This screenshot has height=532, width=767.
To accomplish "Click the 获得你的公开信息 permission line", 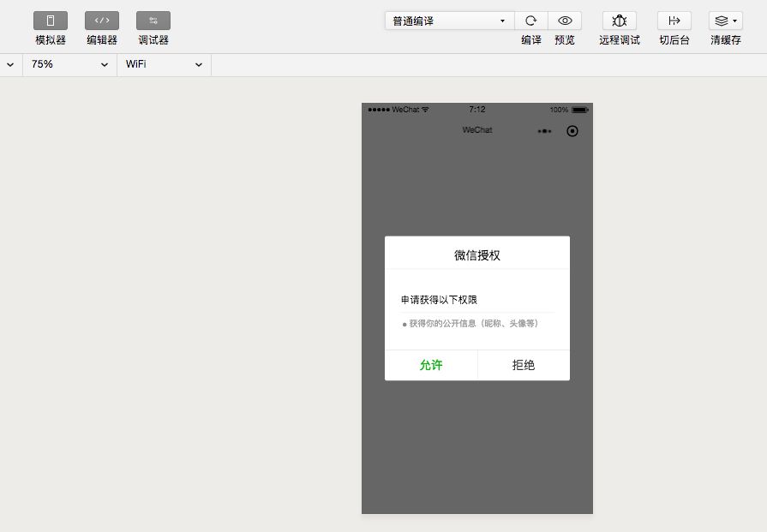I will (470, 324).
